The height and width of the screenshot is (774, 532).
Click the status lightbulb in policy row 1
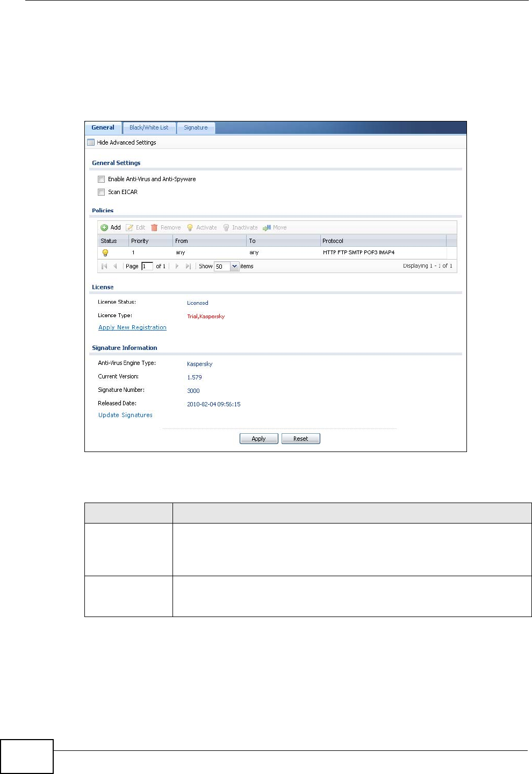click(105, 253)
